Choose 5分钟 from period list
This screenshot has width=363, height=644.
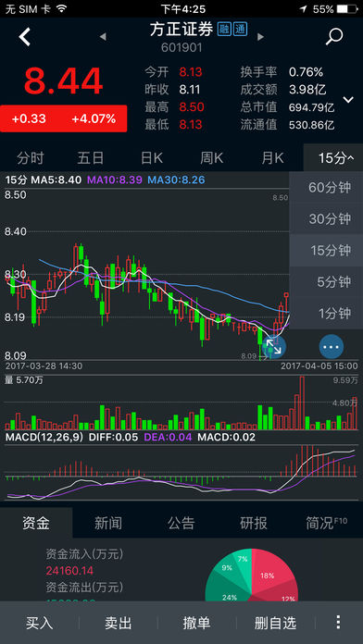point(326,282)
